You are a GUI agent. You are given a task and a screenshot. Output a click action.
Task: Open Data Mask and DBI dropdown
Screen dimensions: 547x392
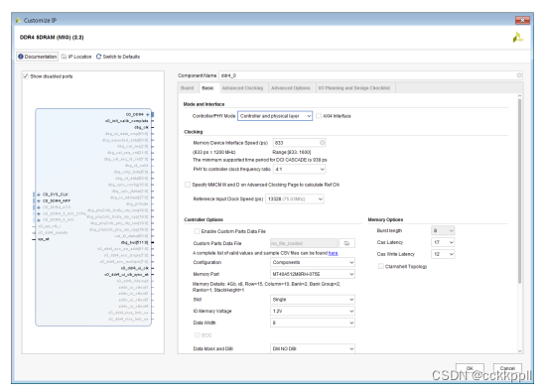coord(313,348)
